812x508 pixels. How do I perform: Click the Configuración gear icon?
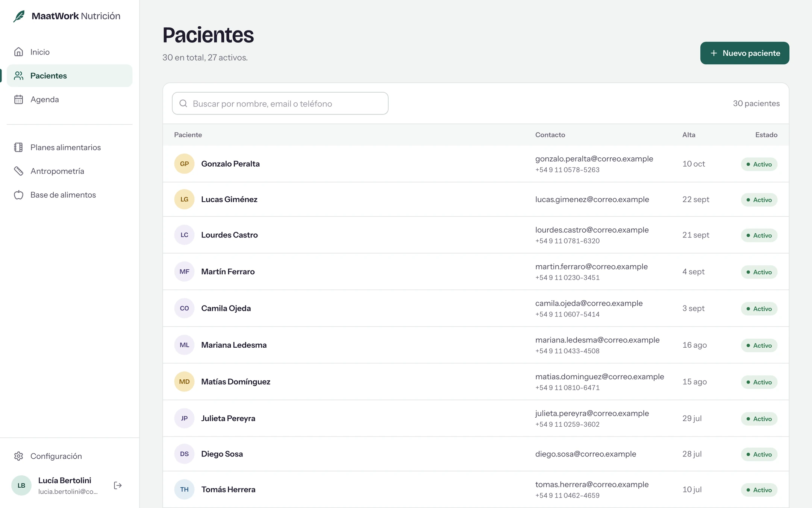[18, 456]
